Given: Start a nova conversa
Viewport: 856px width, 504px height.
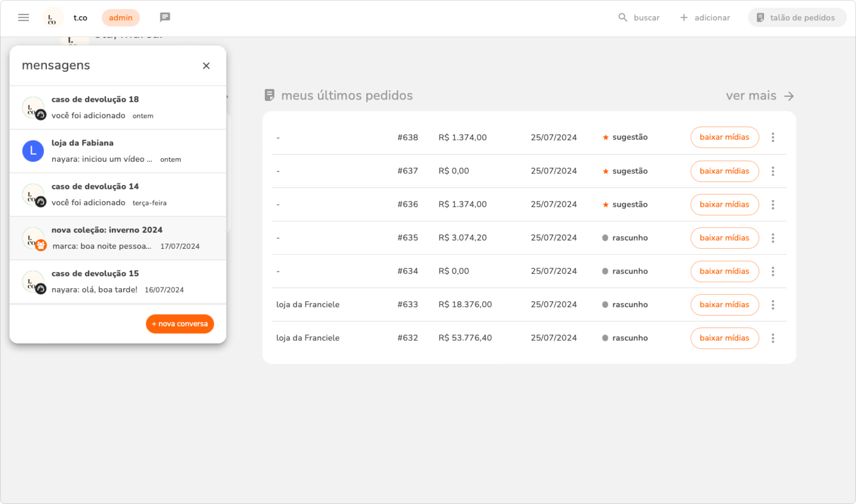Looking at the screenshot, I should coord(180,324).
